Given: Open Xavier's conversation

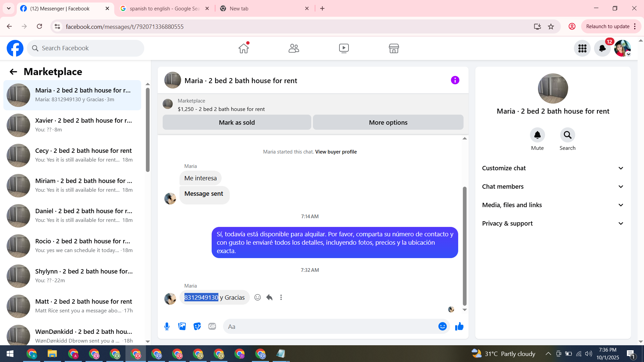Looking at the screenshot, I should [x=72, y=125].
